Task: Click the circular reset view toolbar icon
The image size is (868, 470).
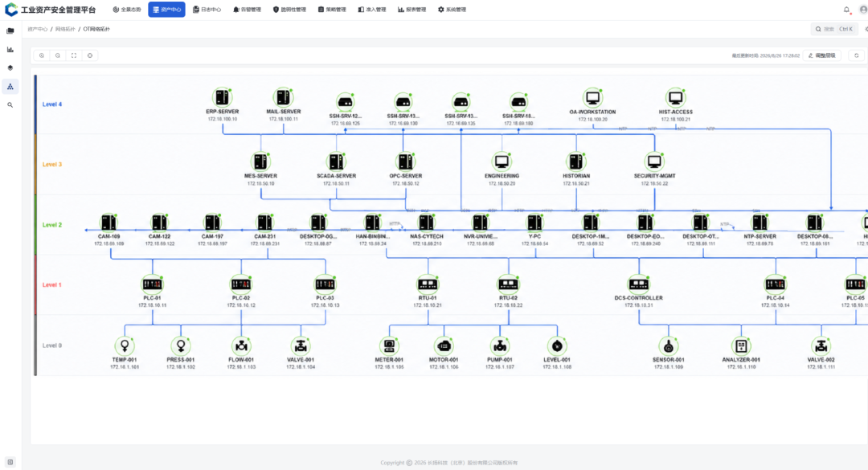Action: (90, 55)
